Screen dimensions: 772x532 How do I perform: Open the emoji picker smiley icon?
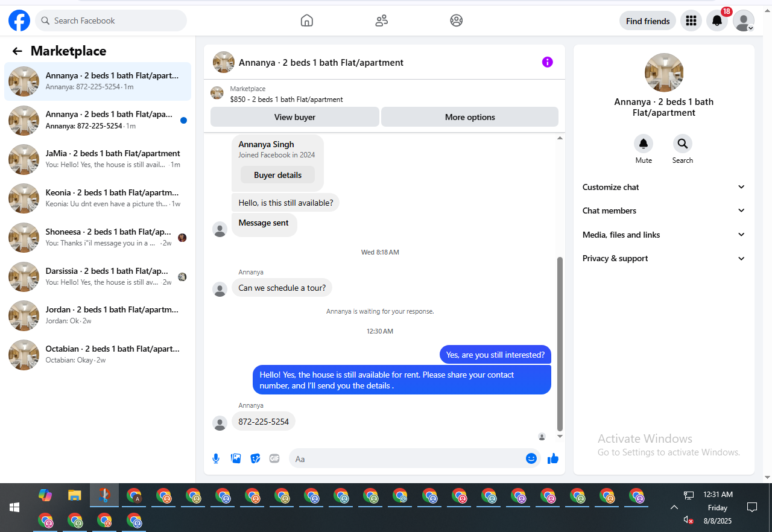coord(531,458)
